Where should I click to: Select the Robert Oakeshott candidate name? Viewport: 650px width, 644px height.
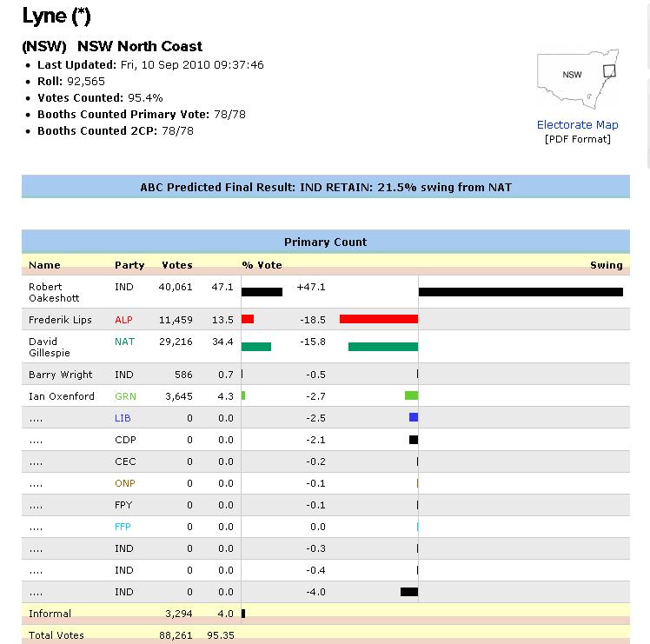point(57,292)
